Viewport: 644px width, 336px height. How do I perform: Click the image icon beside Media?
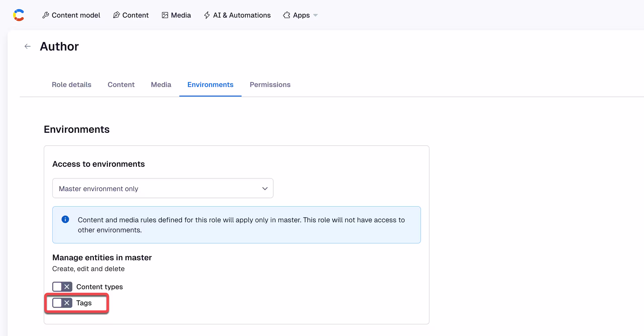coord(165,15)
